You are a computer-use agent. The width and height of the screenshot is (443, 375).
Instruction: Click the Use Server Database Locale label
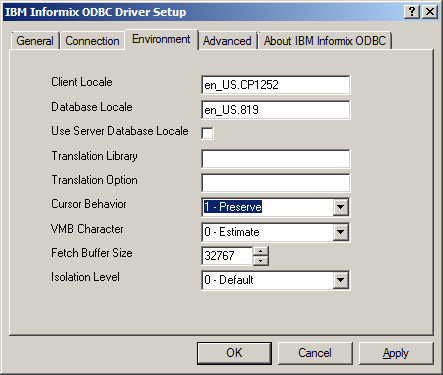[x=120, y=131]
